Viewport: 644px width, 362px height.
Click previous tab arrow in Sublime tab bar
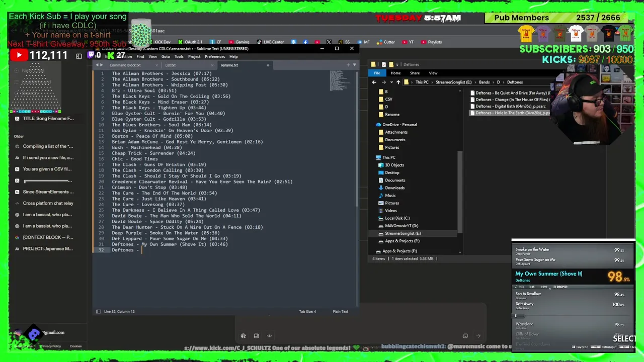pos(97,65)
